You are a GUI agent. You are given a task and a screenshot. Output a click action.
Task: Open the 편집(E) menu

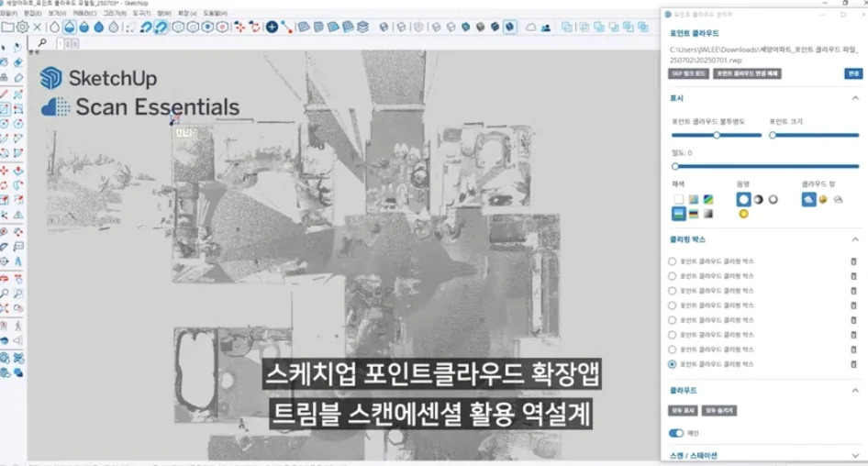tap(33, 13)
